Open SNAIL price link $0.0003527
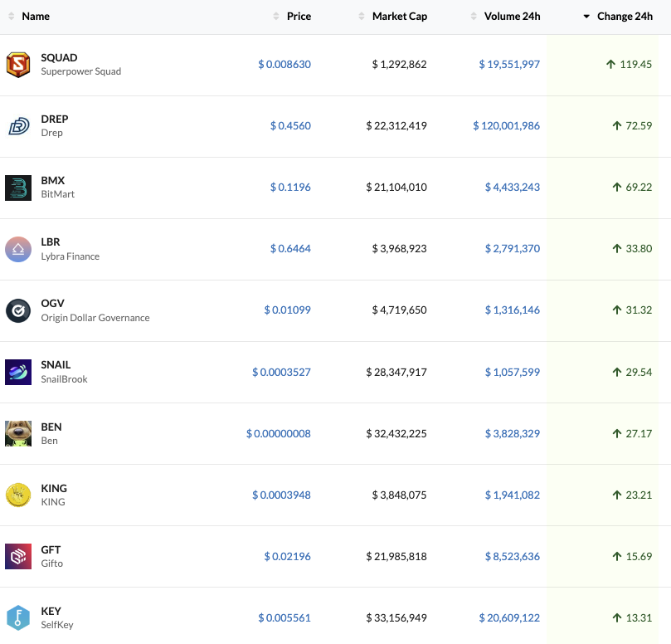This screenshot has height=644, width=671. [281, 372]
